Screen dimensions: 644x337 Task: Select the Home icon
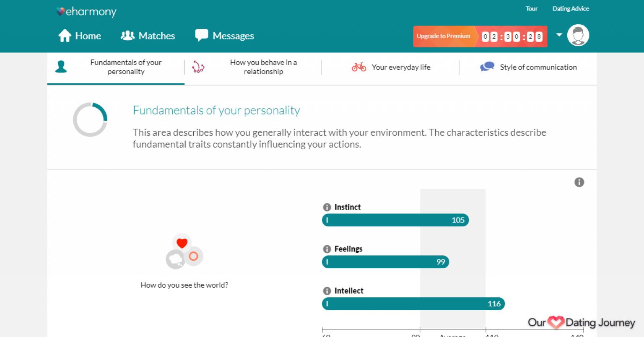click(65, 36)
